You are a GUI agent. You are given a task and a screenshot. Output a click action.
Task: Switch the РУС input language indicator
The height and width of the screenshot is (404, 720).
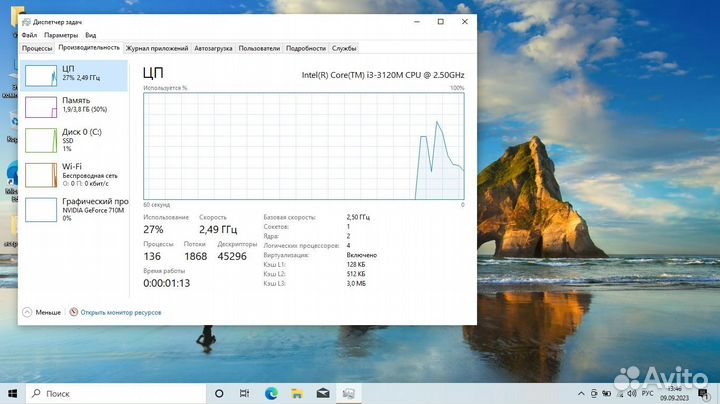point(647,393)
